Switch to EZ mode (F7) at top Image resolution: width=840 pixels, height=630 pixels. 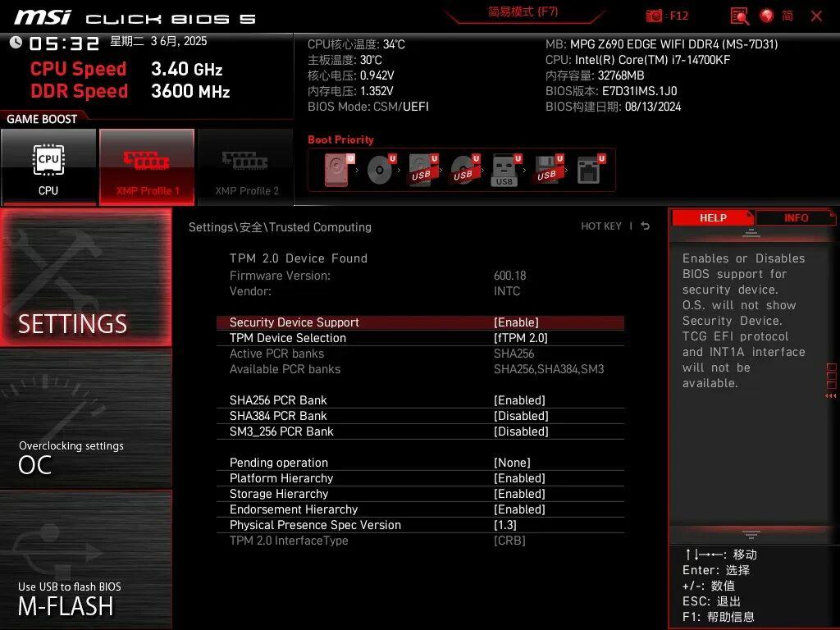(x=523, y=11)
